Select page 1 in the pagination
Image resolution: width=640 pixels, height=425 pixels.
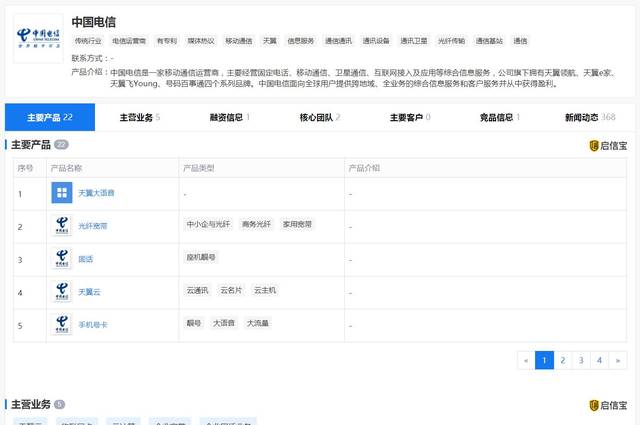pyautogui.click(x=544, y=360)
